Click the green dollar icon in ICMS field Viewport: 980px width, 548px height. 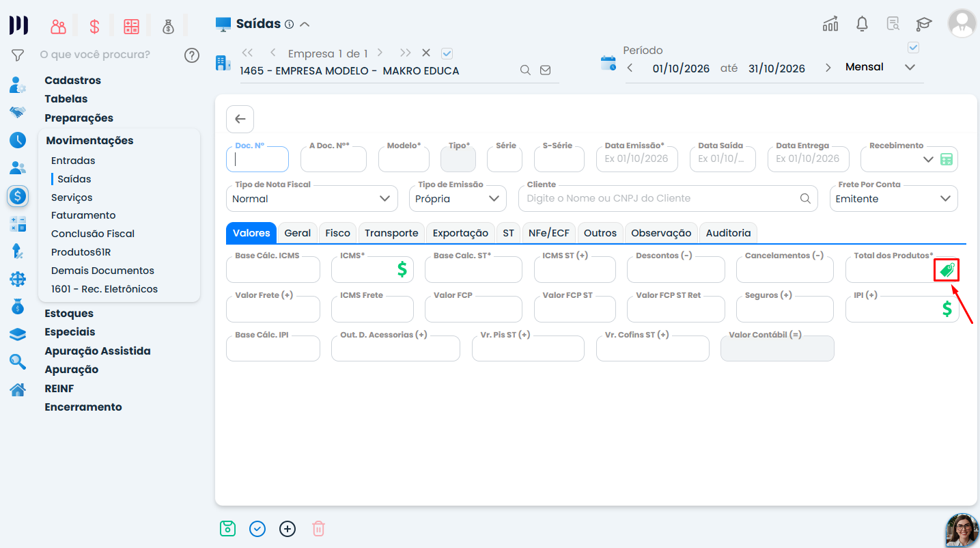402,269
